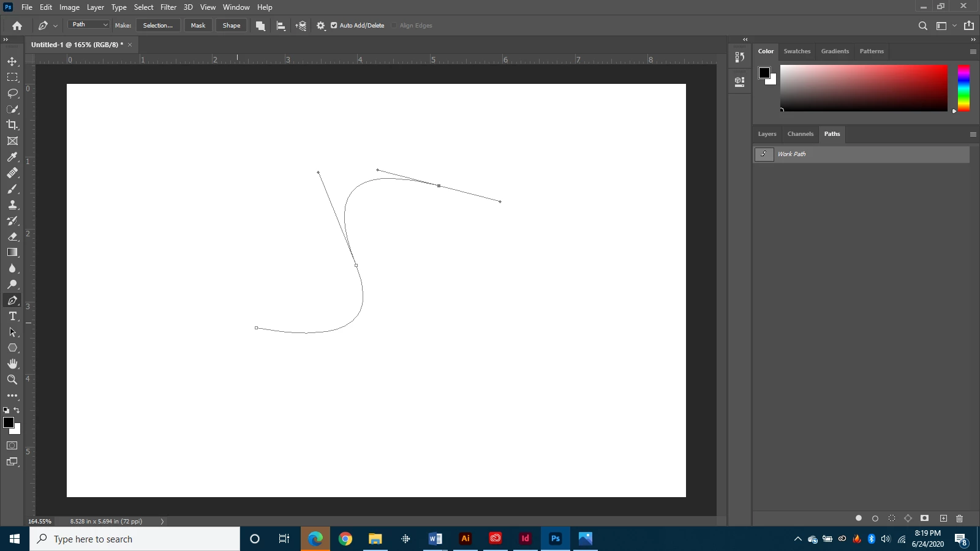Select the Gradient tool
This screenshot has height=551, width=980.
[12, 252]
